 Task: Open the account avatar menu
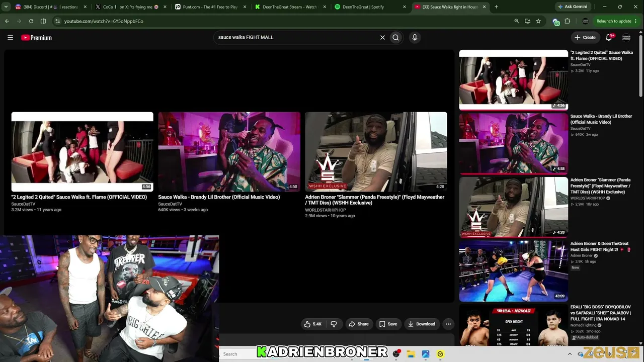click(626, 37)
